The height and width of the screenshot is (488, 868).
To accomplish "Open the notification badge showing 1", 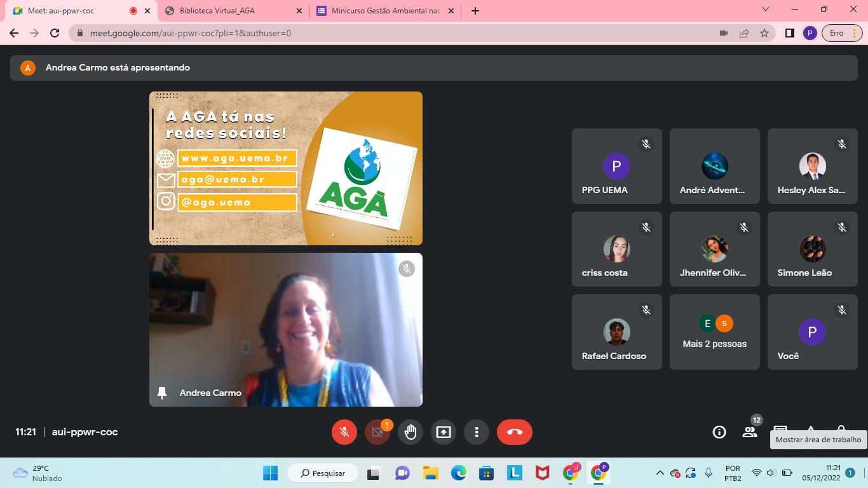I will (850, 473).
